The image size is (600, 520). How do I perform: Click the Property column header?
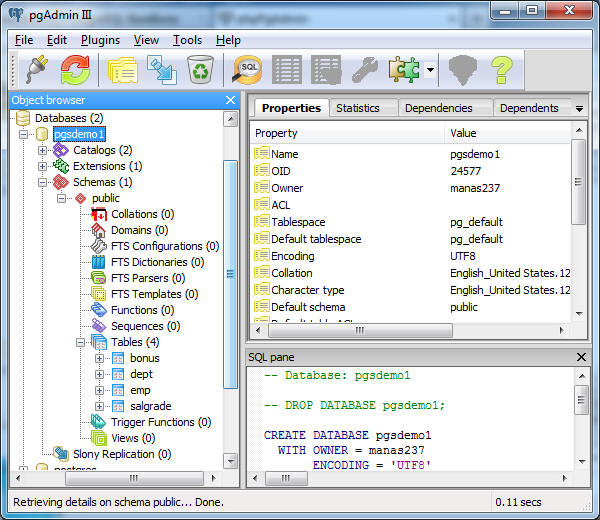pyautogui.click(x=347, y=133)
